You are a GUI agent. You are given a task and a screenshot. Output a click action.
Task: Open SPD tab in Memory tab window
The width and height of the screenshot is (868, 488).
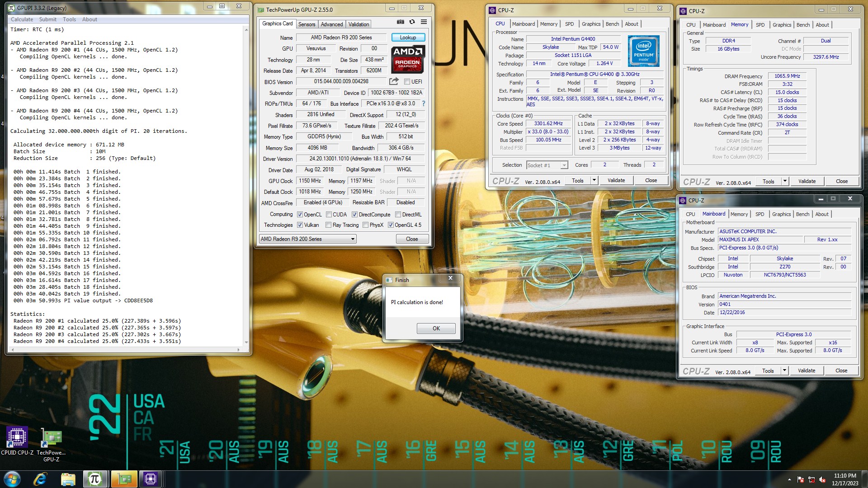pyautogui.click(x=760, y=25)
